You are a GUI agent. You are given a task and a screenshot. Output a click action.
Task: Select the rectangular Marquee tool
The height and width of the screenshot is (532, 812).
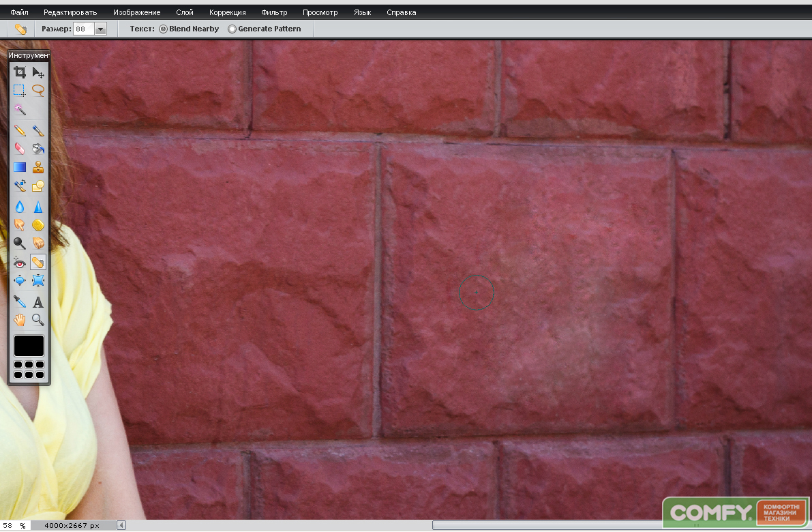point(20,90)
